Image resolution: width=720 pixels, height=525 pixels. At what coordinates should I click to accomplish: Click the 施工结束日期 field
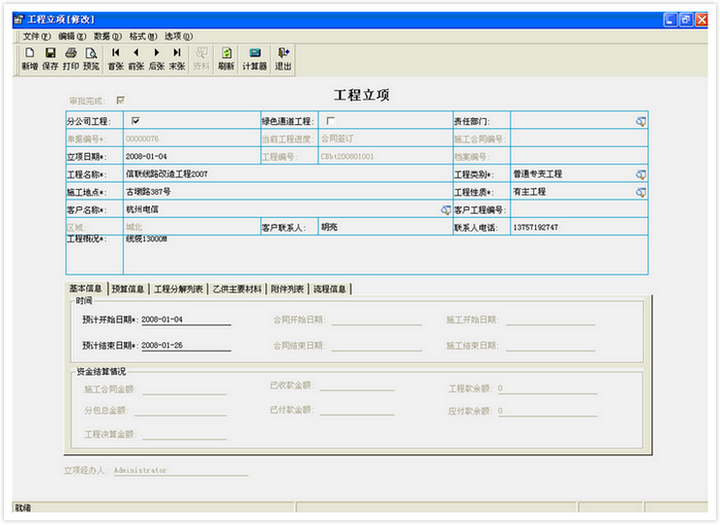point(551,345)
